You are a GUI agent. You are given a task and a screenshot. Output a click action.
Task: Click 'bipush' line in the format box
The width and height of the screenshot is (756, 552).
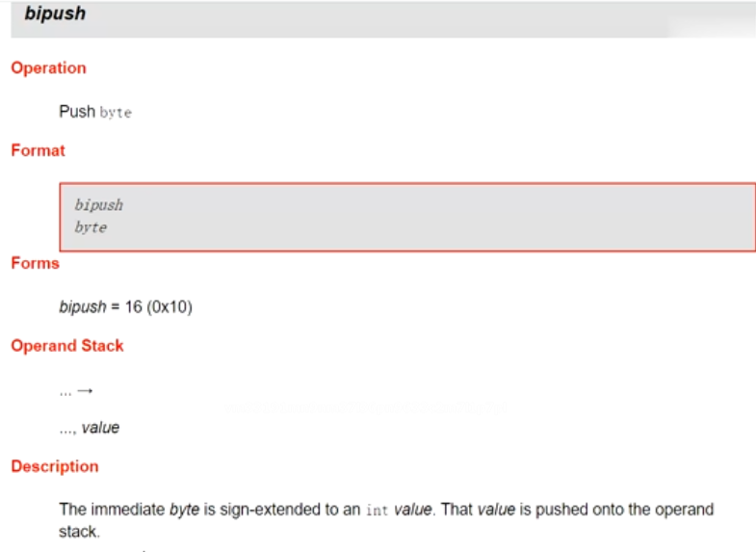tap(98, 205)
